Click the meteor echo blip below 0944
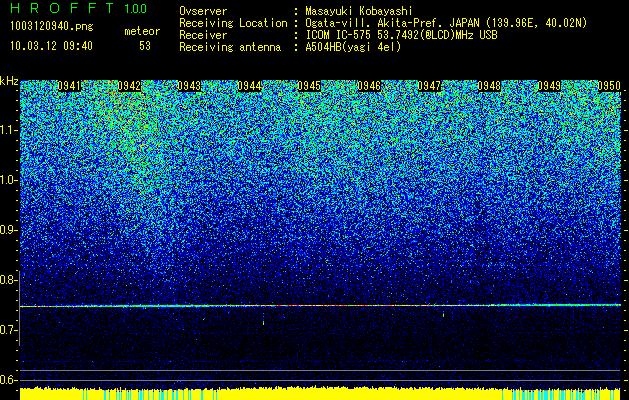Viewport: 629px width, 400px height. 263,321
